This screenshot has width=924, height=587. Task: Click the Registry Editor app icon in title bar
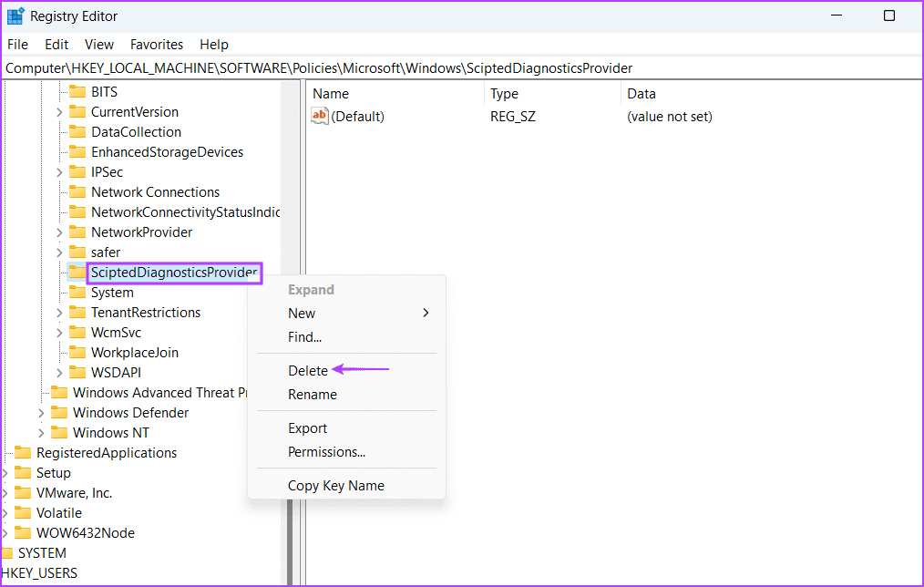pos(15,16)
